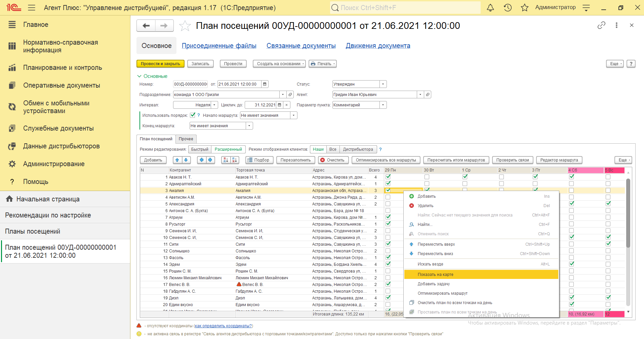Go forward with the right arrow button
Screen dimensions: 644x339
point(164,26)
